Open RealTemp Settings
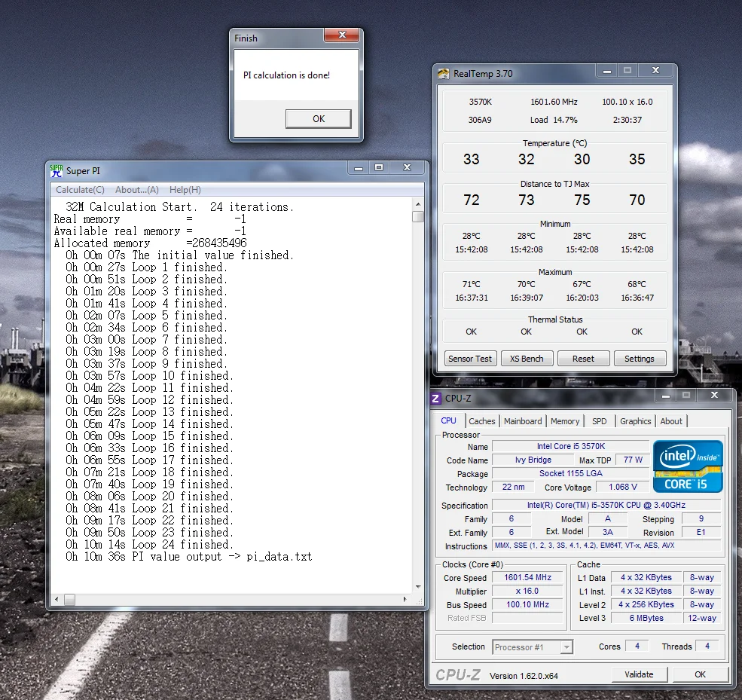 (x=640, y=359)
